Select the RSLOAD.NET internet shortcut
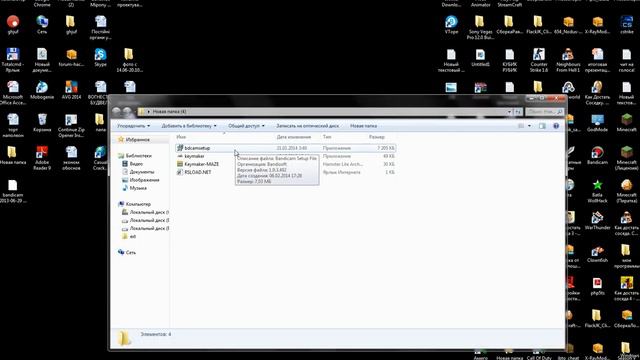The image size is (640, 360). [198, 172]
